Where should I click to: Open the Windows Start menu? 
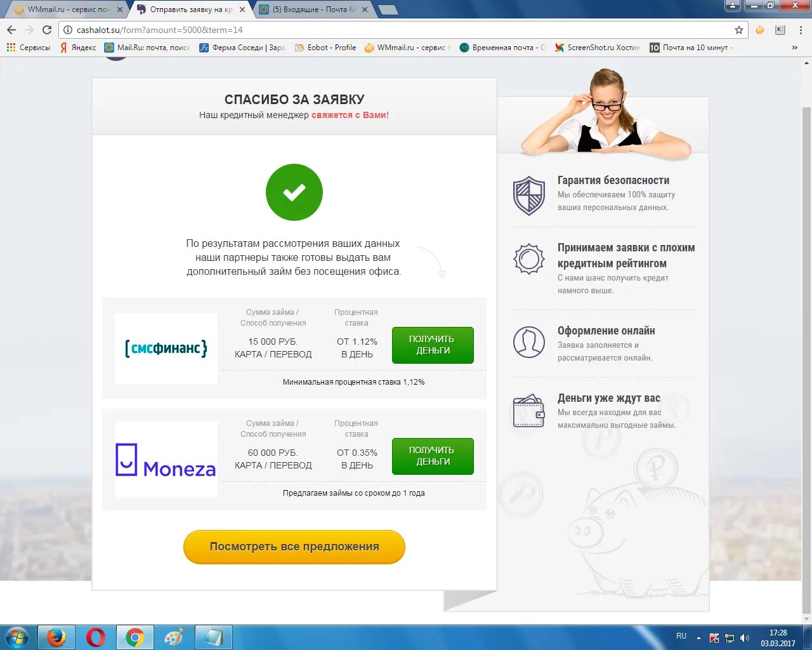(x=17, y=637)
